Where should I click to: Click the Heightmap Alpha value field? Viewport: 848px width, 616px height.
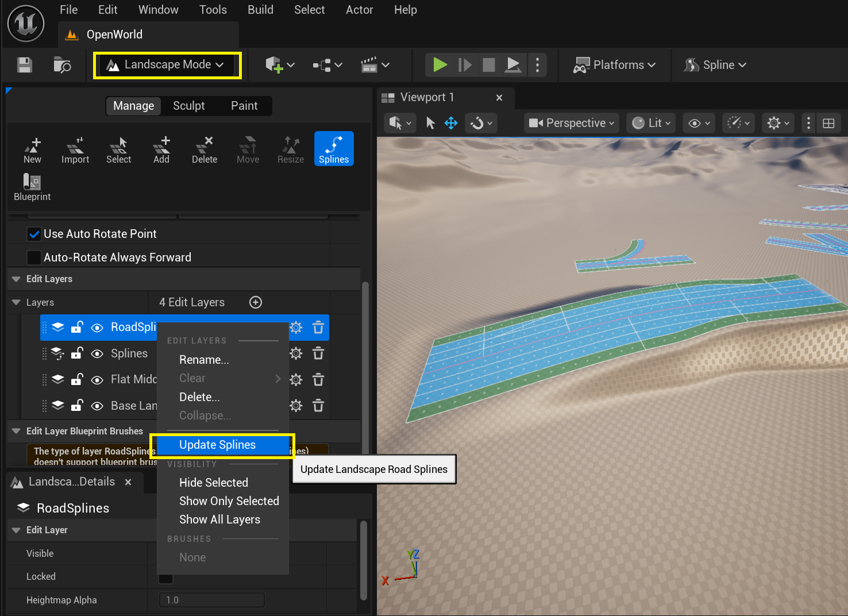pos(211,600)
